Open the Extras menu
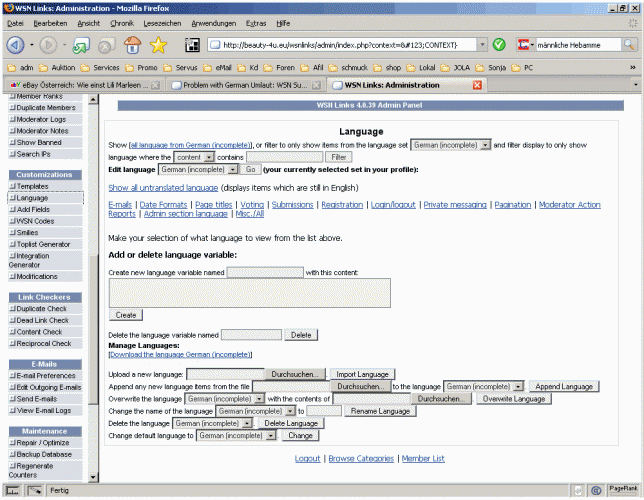 pyautogui.click(x=256, y=22)
